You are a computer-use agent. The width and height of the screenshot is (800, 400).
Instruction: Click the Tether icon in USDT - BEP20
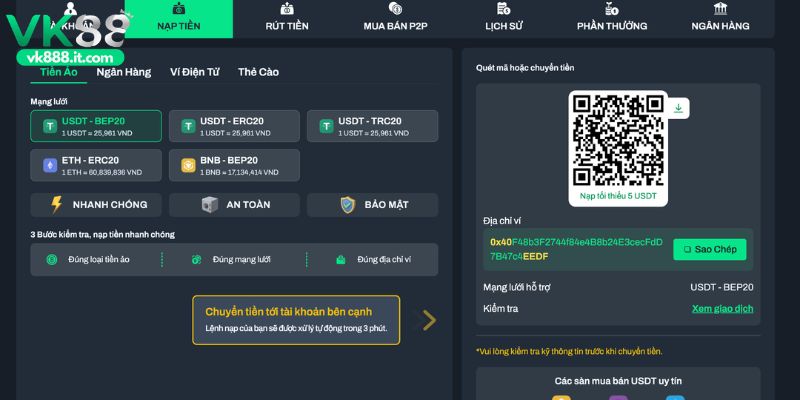[x=50, y=126]
